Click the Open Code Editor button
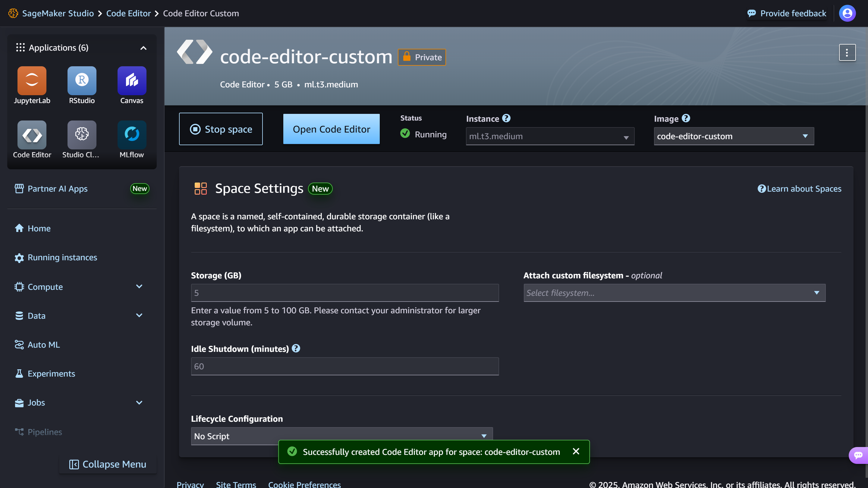868x488 pixels. click(x=331, y=129)
